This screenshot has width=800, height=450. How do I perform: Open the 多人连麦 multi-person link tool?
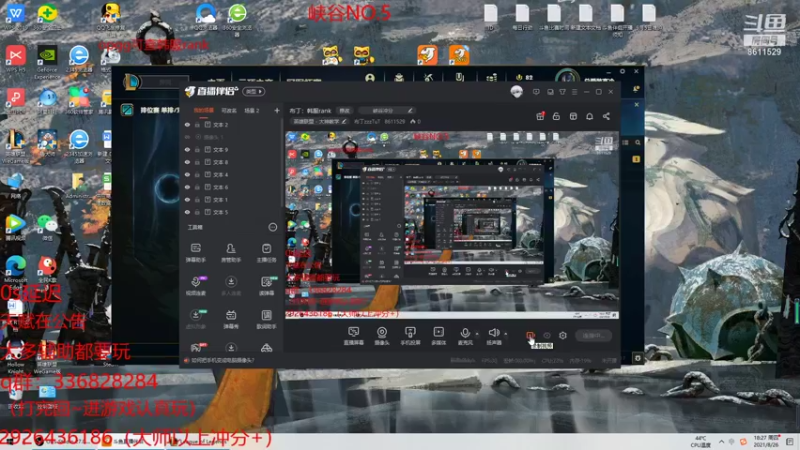231,286
